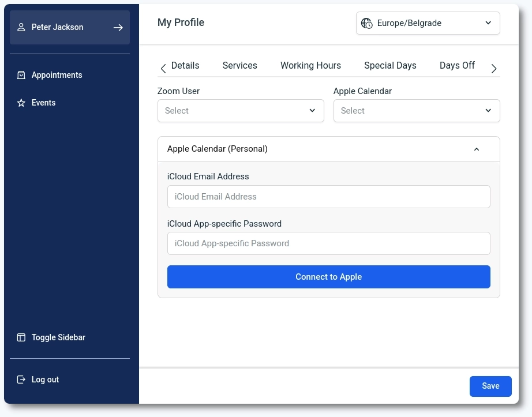Focus the iCloud Email Address field
This screenshot has height=417, width=532.
328,197
